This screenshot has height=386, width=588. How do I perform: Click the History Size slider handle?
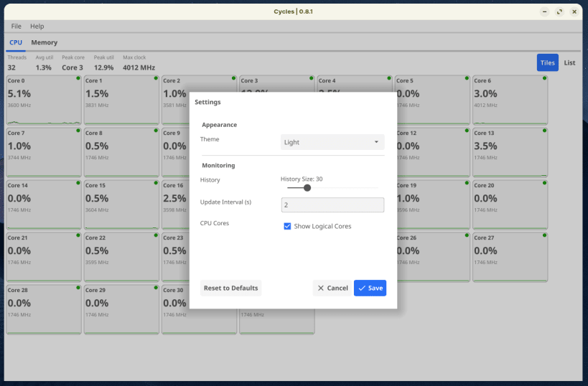point(307,188)
